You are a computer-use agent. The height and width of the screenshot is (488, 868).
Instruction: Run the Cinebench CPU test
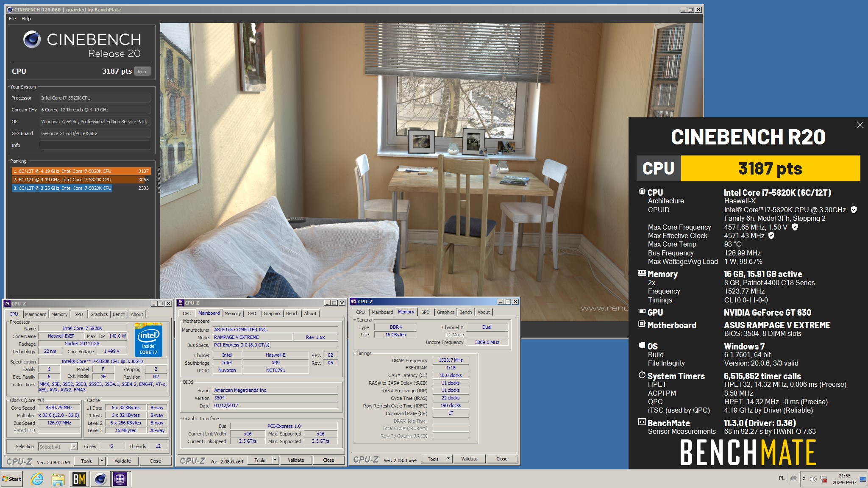tap(142, 72)
